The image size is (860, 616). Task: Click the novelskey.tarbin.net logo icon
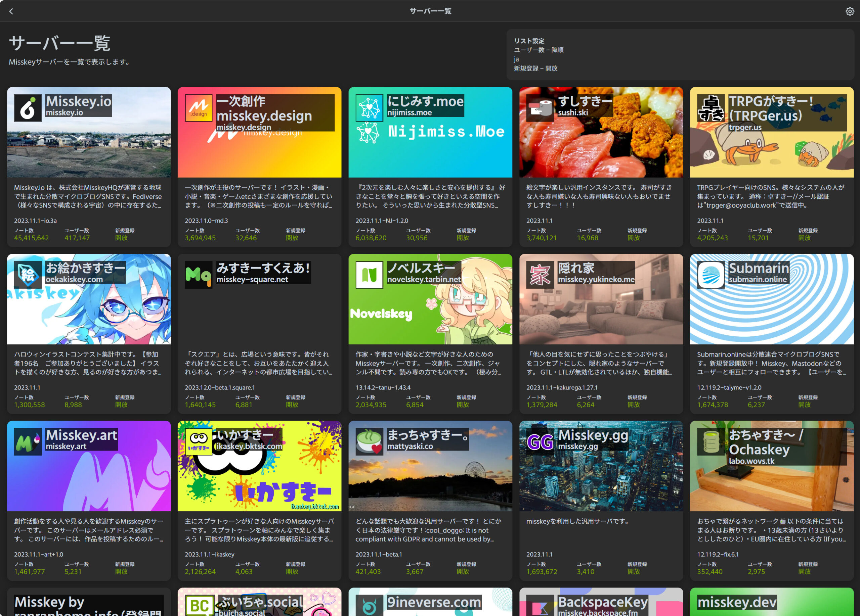(x=369, y=275)
